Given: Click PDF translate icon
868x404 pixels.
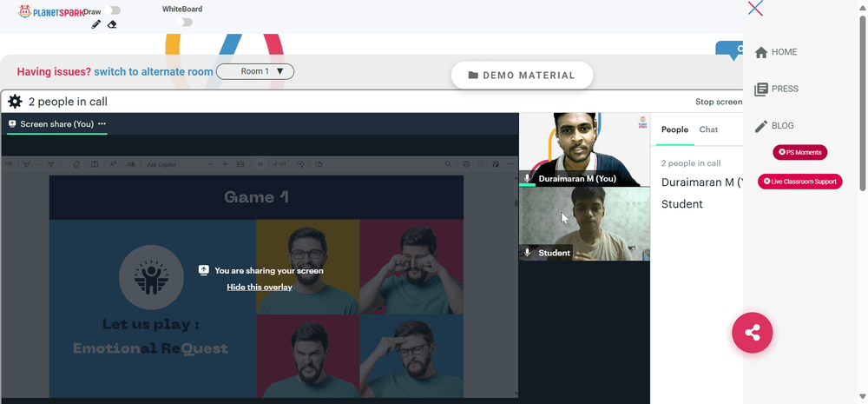Looking at the screenshot, I should pyautogui.click(x=131, y=164).
